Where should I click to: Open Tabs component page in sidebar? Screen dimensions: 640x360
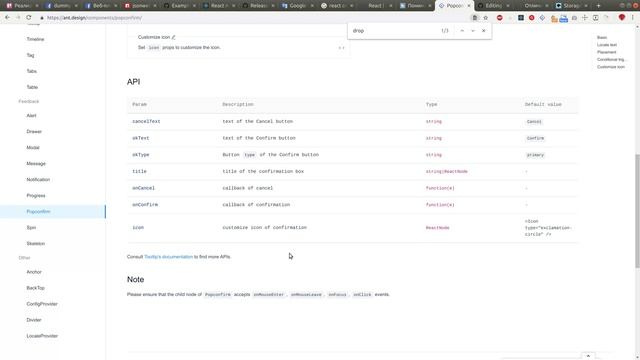[x=31, y=71]
